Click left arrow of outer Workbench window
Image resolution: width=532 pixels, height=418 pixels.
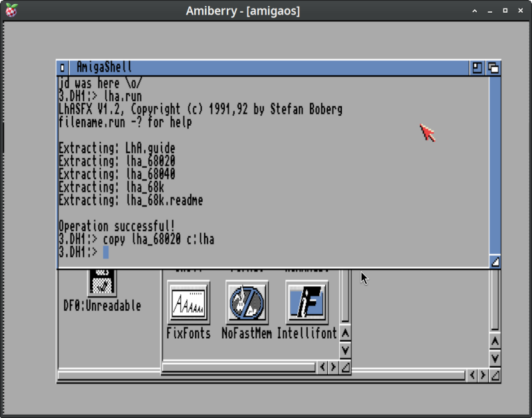click(x=472, y=375)
